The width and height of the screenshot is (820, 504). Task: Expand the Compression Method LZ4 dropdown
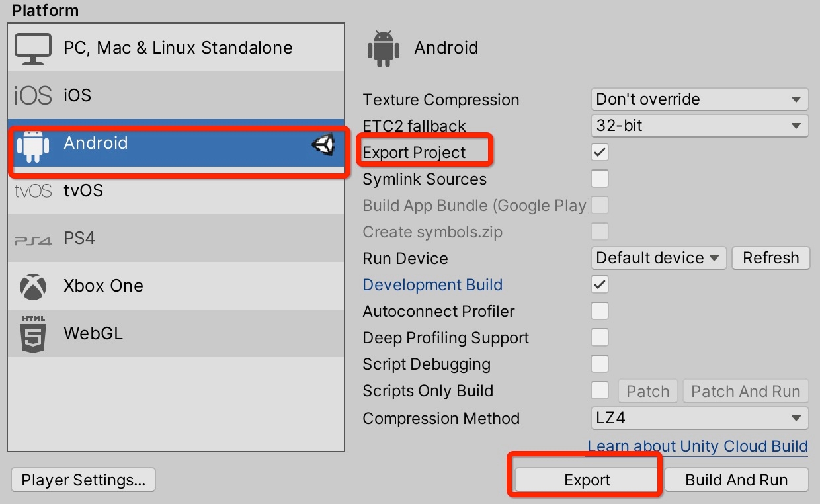699,418
